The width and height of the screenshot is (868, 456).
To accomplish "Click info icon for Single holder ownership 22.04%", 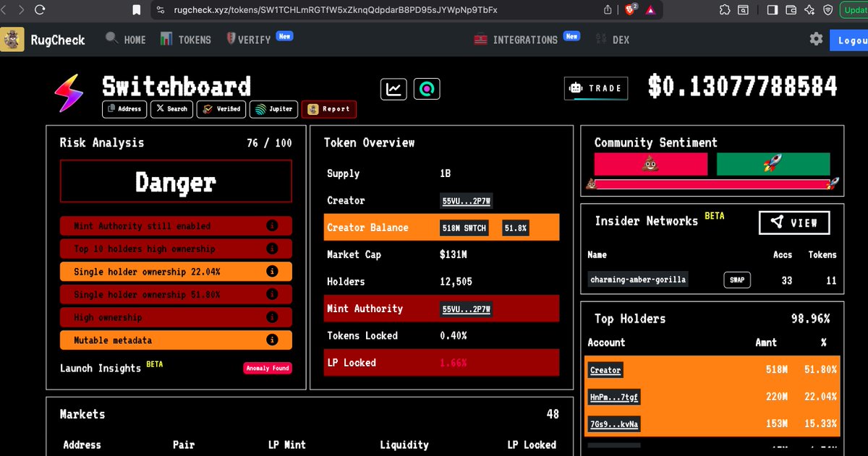I will click(272, 272).
